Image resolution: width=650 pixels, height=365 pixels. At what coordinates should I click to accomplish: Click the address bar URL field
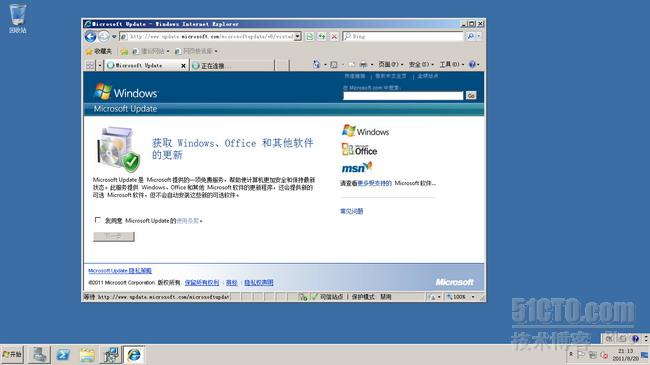(x=207, y=36)
